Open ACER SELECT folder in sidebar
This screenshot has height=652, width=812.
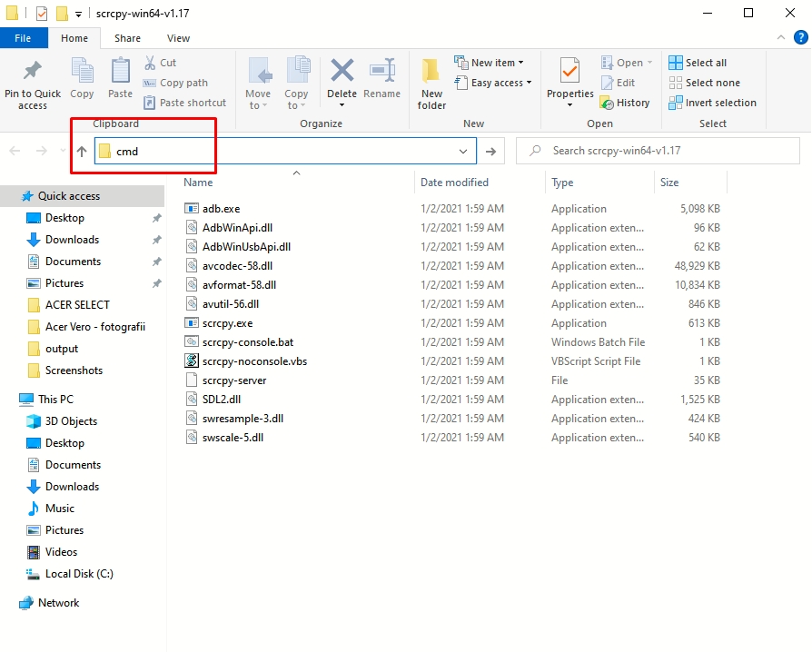pos(77,305)
